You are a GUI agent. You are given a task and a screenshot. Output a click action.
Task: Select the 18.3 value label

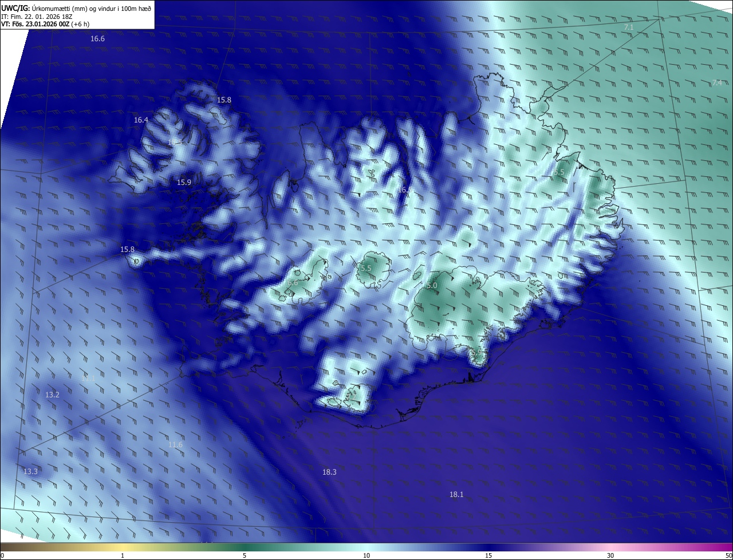[x=329, y=472]
